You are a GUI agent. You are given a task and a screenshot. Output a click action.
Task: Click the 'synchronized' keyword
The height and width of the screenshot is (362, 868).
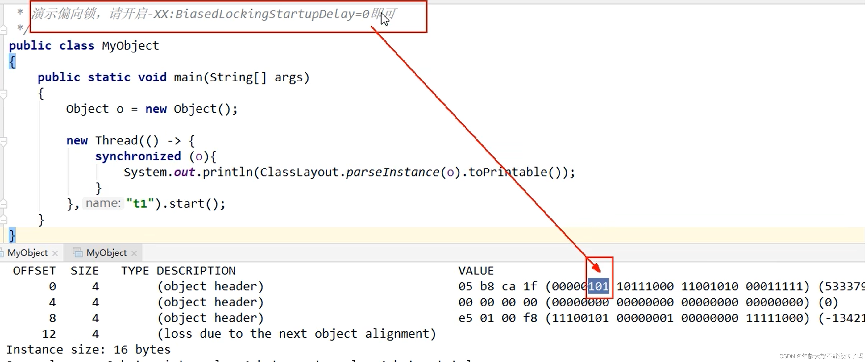point(138,156)
